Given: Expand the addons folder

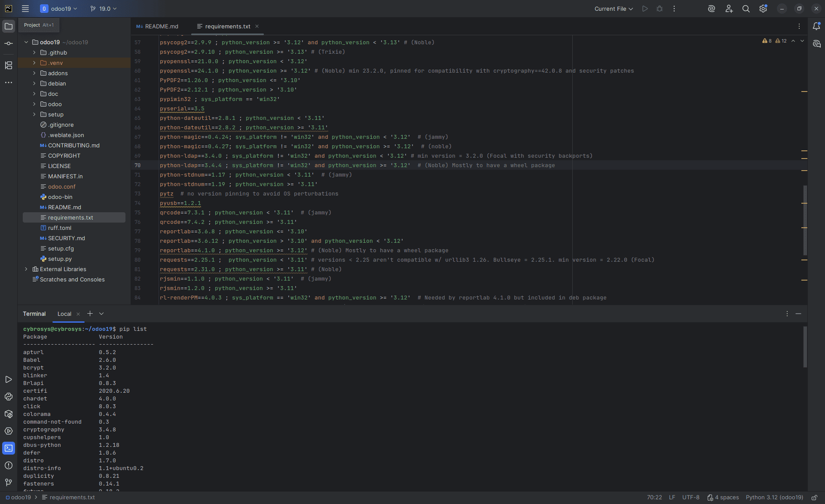Looking at the screenshot, I should pos(34,73).
